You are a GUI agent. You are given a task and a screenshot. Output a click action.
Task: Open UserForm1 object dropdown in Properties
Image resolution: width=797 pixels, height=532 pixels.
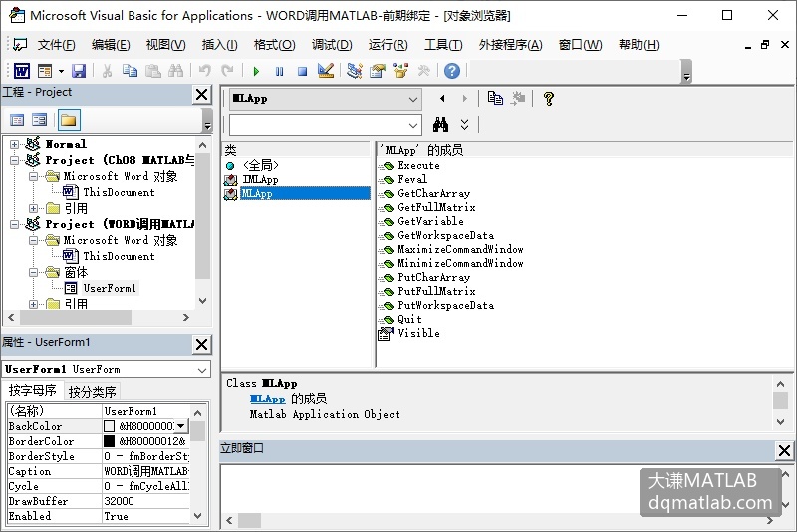202,370
